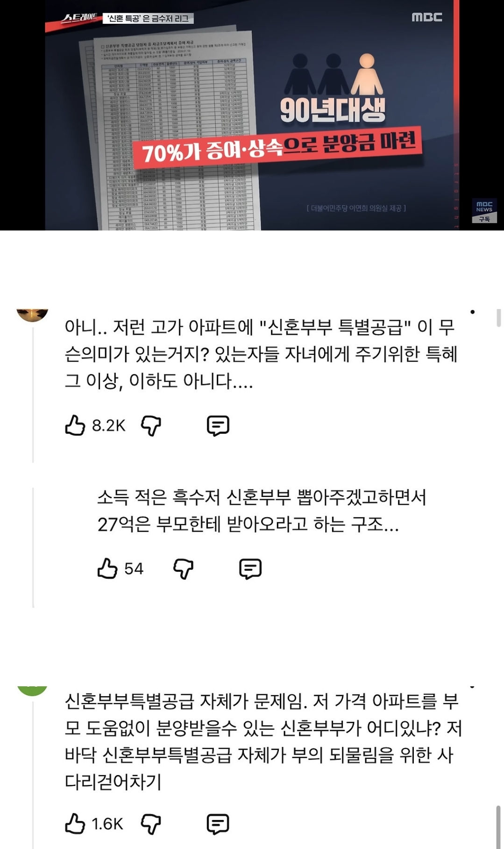This screenshot has width=504, height=849.
Task: Click the MBC NEWS subscribe watermark
Action: tap(484, 211)
